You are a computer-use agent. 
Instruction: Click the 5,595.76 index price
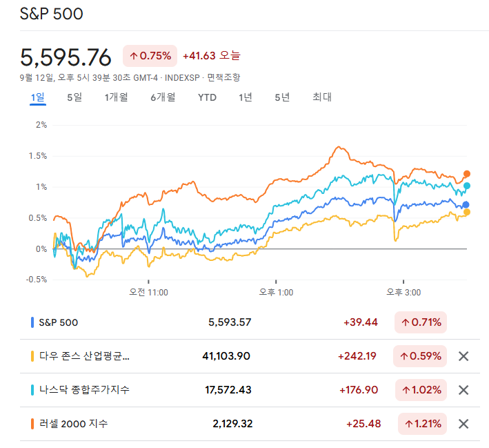tap(66, 57)
